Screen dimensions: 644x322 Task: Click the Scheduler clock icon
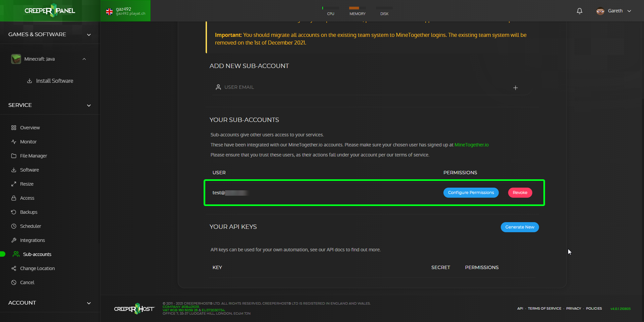pos(14,226)
